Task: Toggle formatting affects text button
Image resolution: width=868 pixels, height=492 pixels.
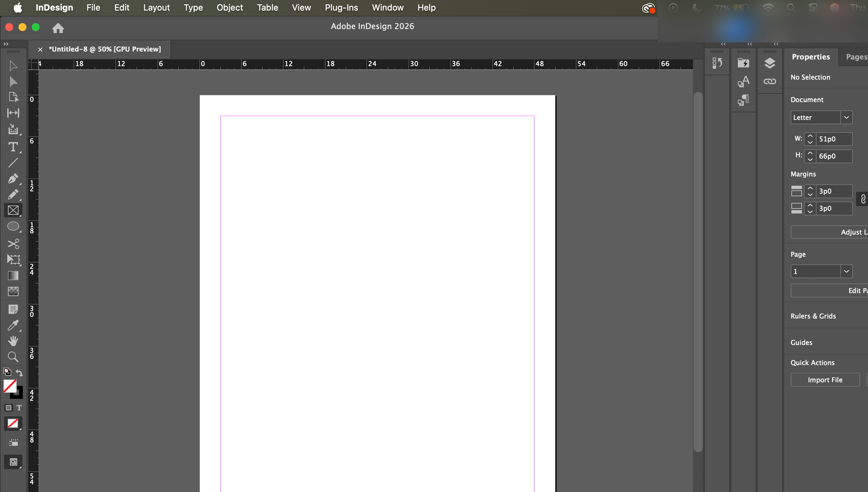Action: point(19,408)
